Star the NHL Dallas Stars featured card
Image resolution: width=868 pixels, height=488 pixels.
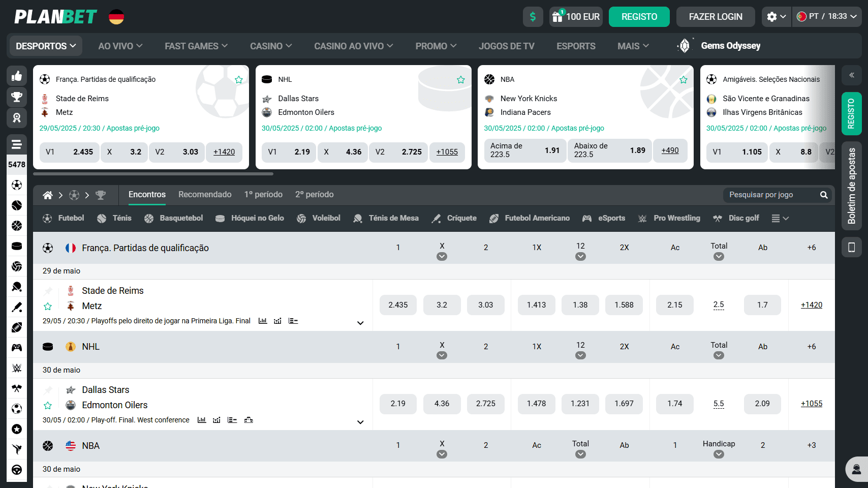(x=460, y=79)
